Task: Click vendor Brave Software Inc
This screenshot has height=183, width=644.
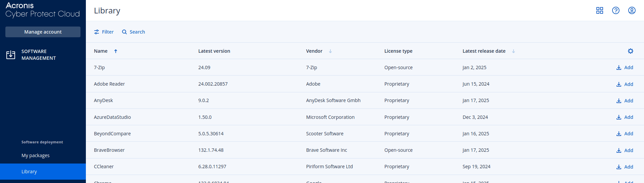Action: click(327, 150)
